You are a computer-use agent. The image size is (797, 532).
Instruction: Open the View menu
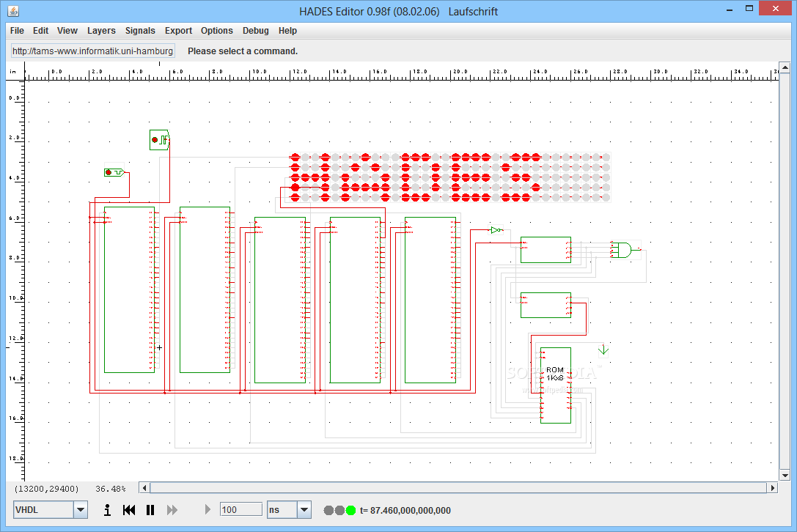(67, 31)
